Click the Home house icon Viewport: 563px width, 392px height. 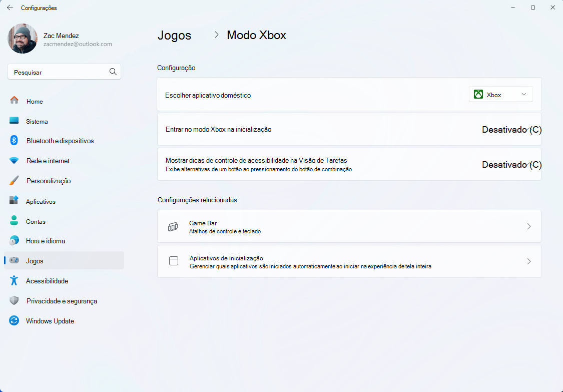[14, 100]
